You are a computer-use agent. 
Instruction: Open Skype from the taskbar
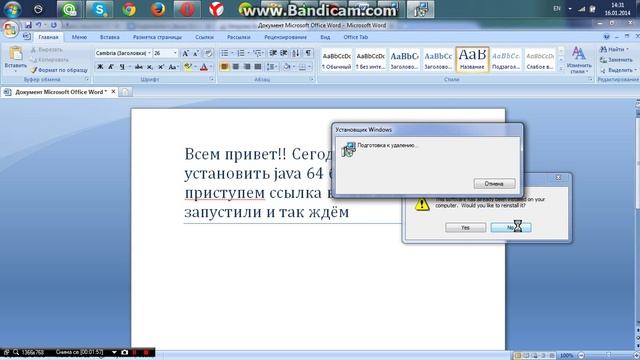pos(100,9)
